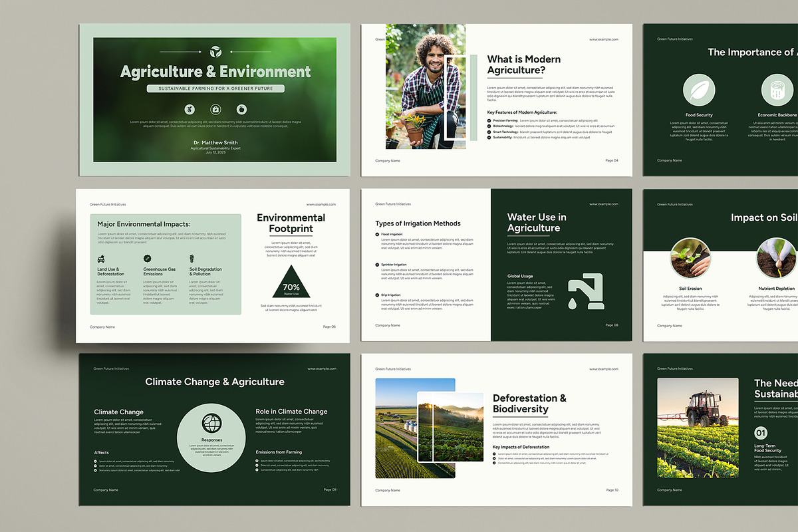Image resolution: width=798 pixels, height=532 pixels.
Task: Click the Agriculture & Environment title
Action: [x=215, y=72]
